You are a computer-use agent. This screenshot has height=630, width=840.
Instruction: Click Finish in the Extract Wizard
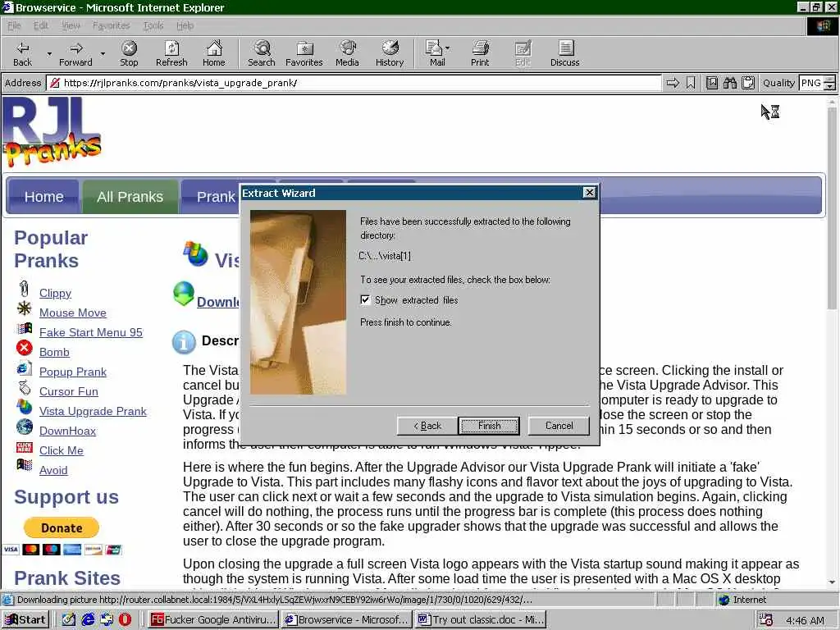(489, 426)
